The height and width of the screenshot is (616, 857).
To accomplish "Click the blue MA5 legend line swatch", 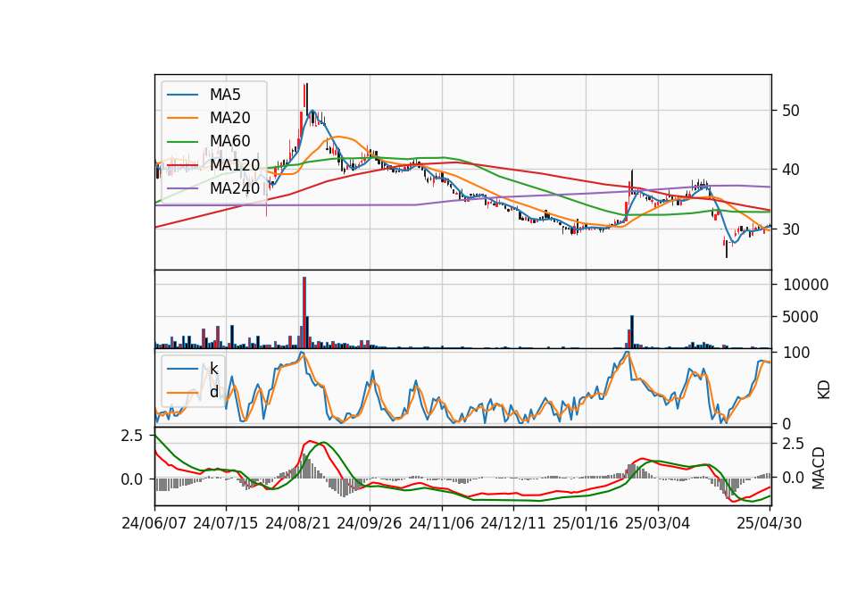I will coord(182,96).
